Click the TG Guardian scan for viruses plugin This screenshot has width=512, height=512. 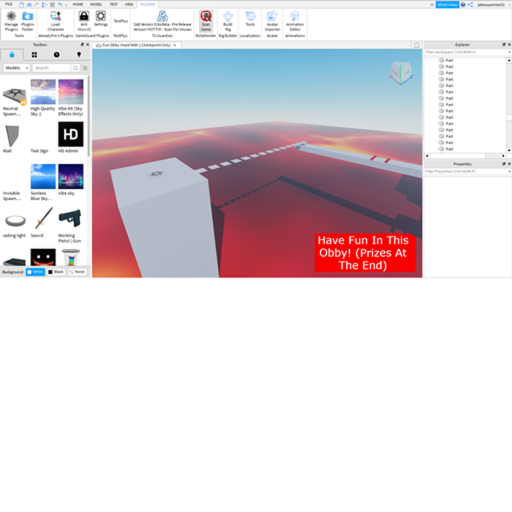162,21
